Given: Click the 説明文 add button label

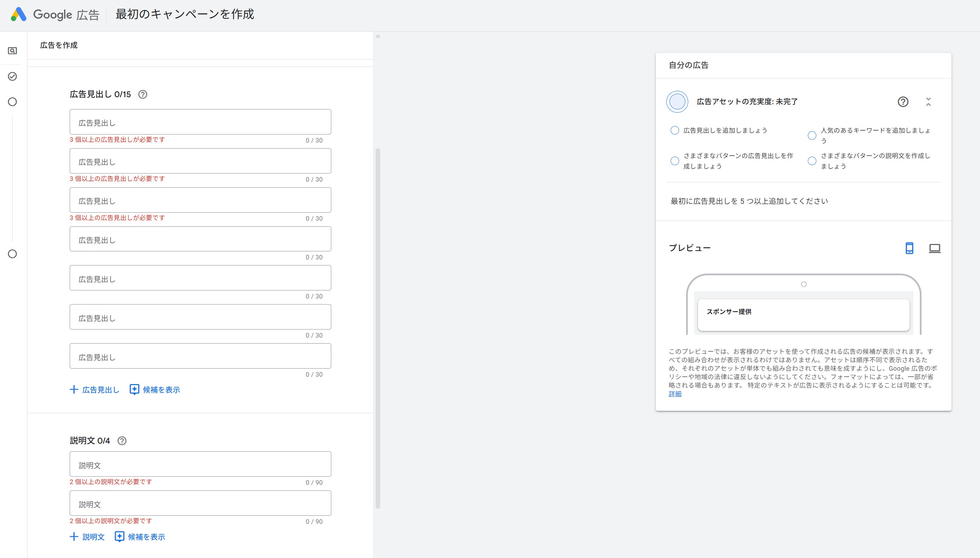Looking at the screenshot, I should (94, 537).
